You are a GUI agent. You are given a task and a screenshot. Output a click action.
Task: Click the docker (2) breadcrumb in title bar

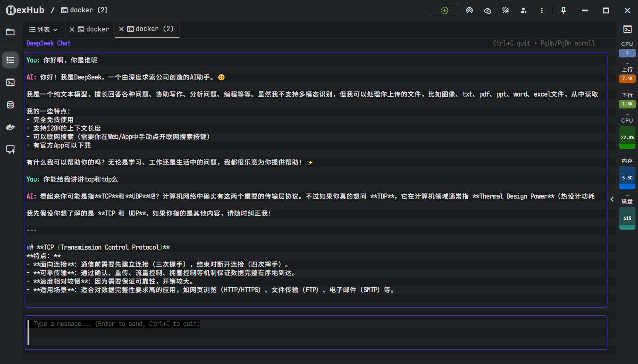[x=84, y=10]
